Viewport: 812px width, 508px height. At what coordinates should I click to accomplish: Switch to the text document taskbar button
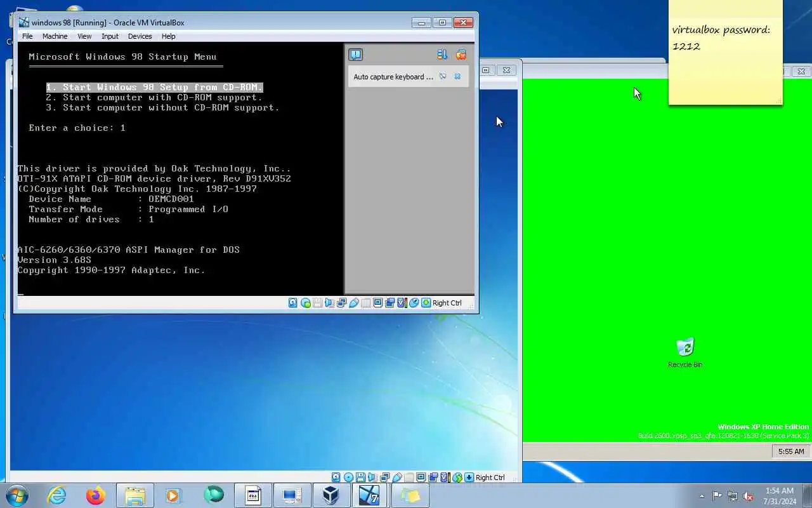pos(253,495)
